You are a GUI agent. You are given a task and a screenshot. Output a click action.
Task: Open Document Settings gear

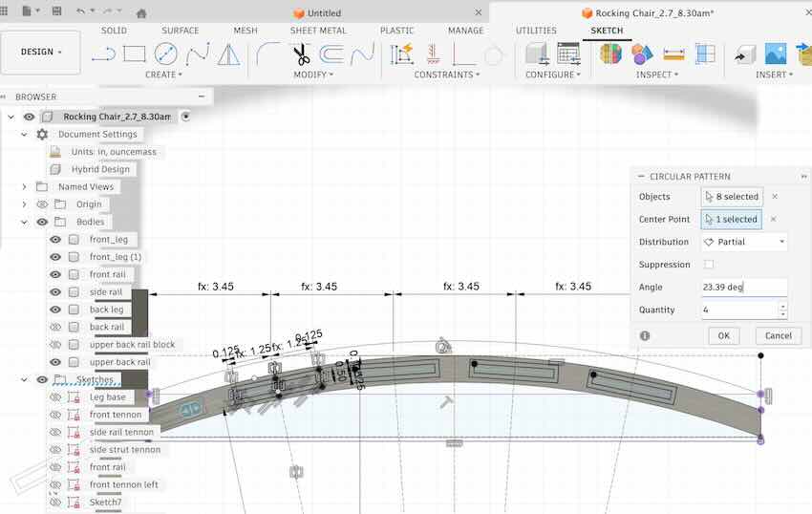[42, 134]
